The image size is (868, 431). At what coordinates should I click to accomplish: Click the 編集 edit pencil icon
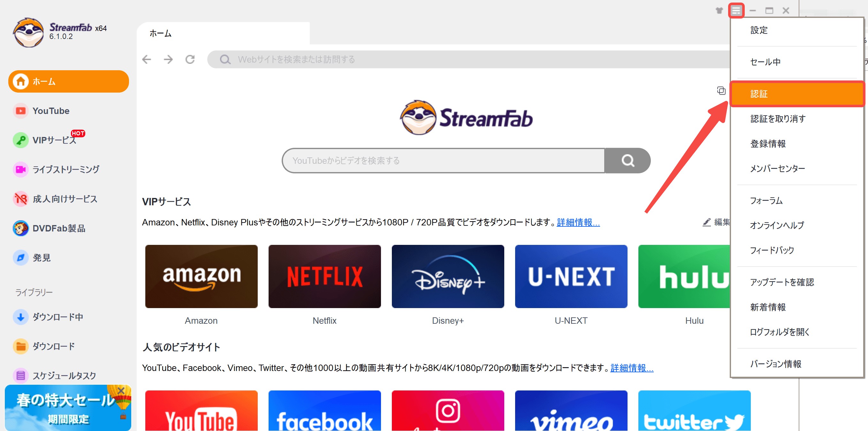707,222
